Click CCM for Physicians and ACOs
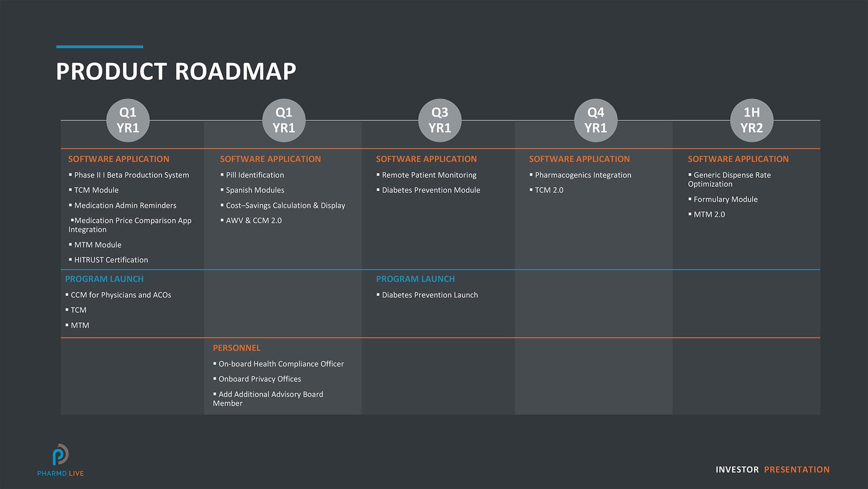The image size is (868, 489). tap(121, 295)
